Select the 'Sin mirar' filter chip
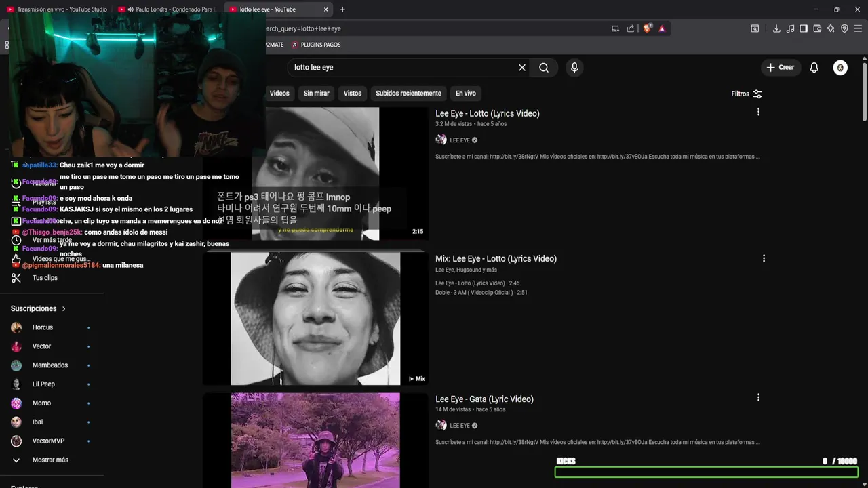The image size is (868, 488). (316, 93)
